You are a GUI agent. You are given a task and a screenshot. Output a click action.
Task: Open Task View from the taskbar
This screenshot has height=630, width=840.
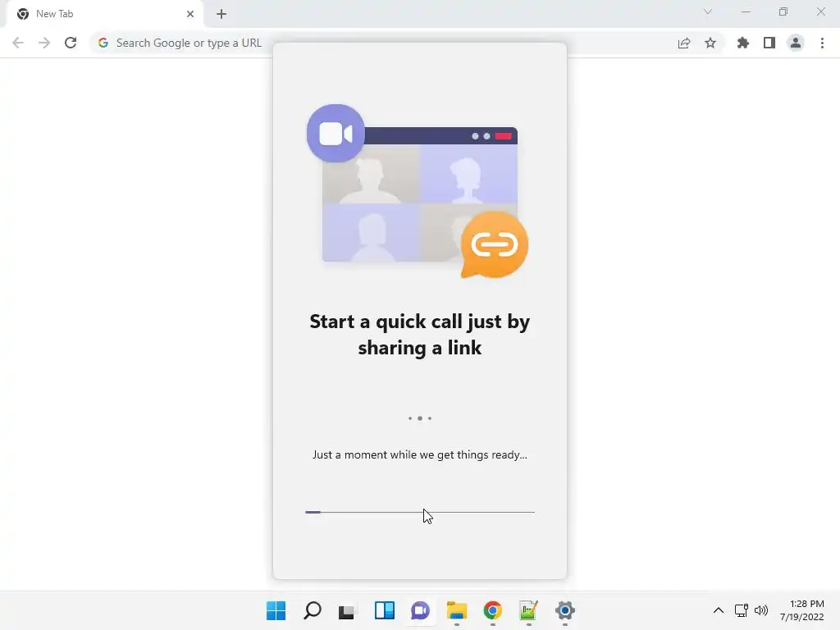tap(347, 610)
